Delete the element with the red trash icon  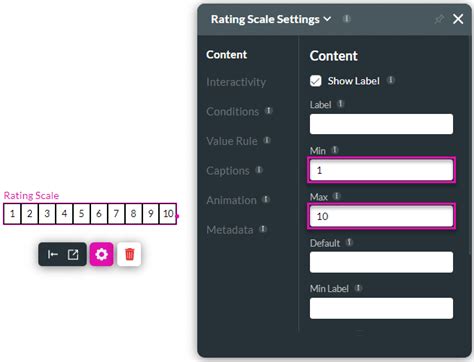click(129, 254)
